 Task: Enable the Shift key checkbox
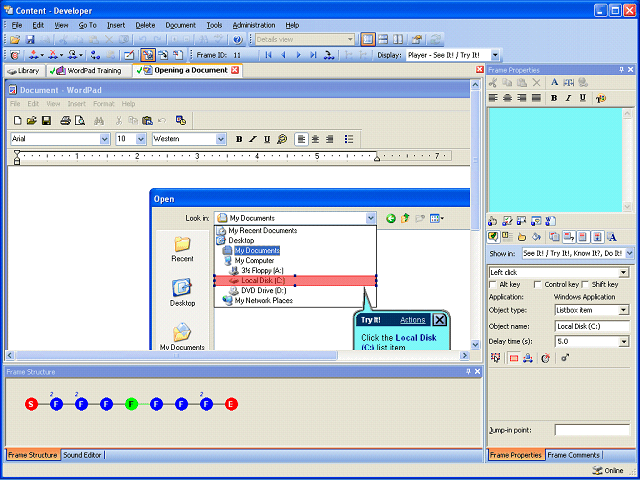(585, 284)
